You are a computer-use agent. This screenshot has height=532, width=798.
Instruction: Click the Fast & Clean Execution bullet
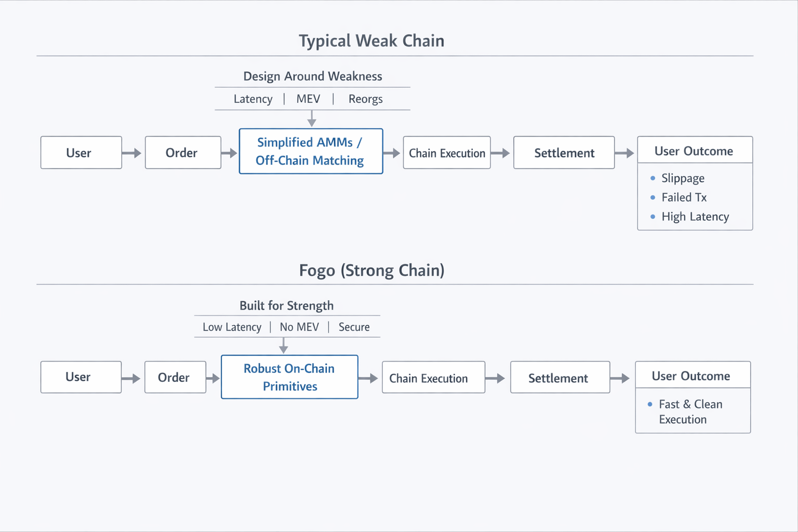click(690, 411)
